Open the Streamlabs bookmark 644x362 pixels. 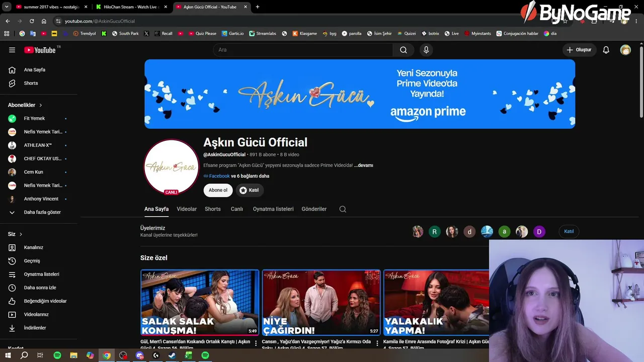pos(263,34)
